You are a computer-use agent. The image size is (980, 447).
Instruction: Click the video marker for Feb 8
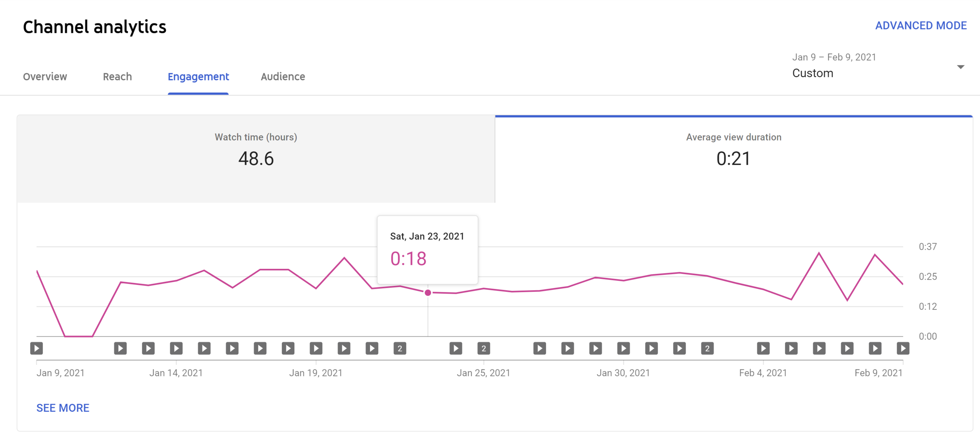(875, 348)
